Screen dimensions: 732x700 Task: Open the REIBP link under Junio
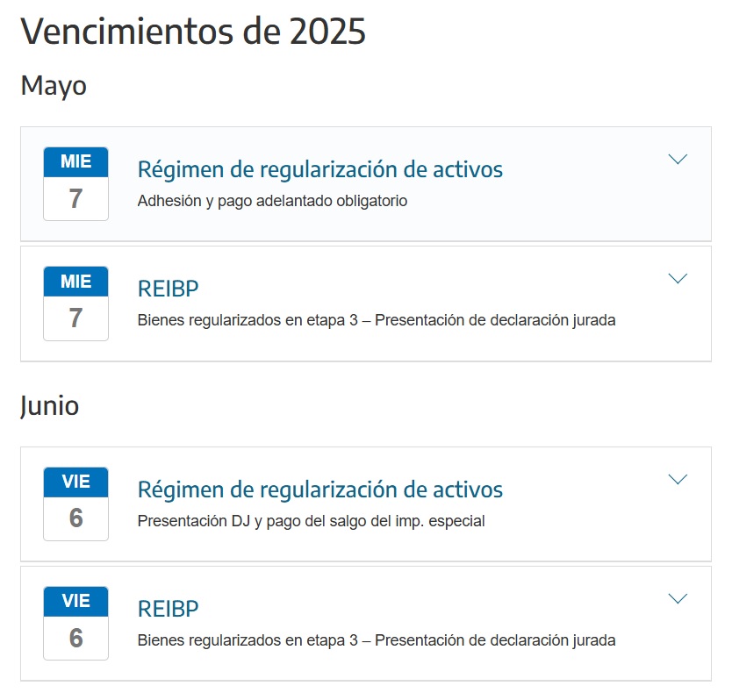pyautogui.click(x=168, y=609)
